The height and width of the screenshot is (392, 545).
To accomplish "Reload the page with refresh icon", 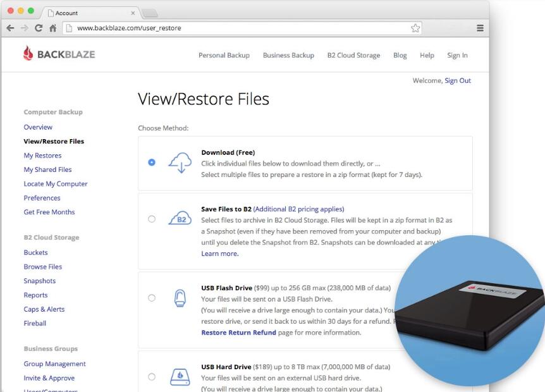I will [39, 28].
